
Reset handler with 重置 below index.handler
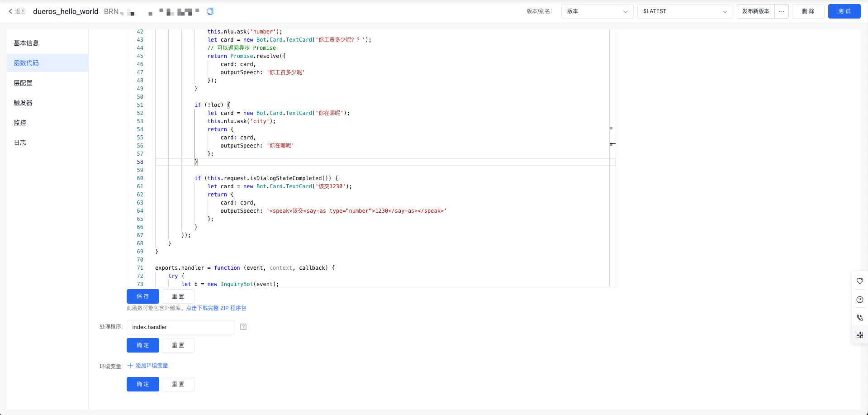click(x=178, y=345)
